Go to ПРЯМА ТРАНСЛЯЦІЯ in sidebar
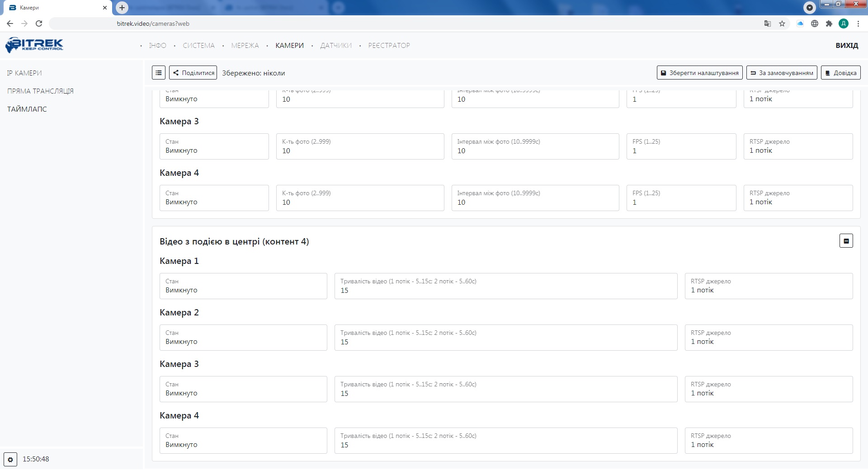This screenshot has width=868, height=470. 40,91
